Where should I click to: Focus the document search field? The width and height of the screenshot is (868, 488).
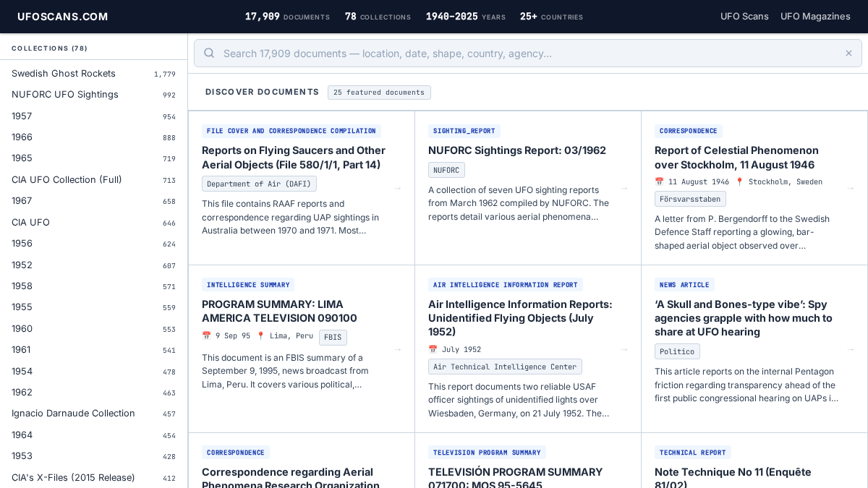coord(528,53)
